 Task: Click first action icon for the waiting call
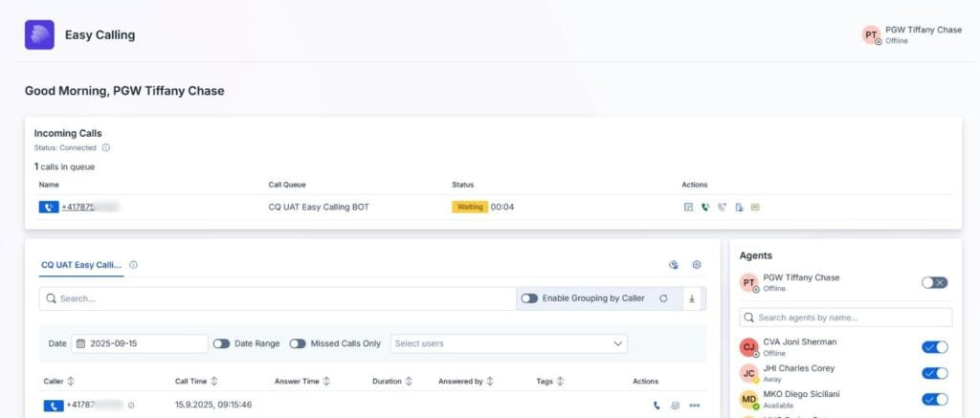[688, 208]
